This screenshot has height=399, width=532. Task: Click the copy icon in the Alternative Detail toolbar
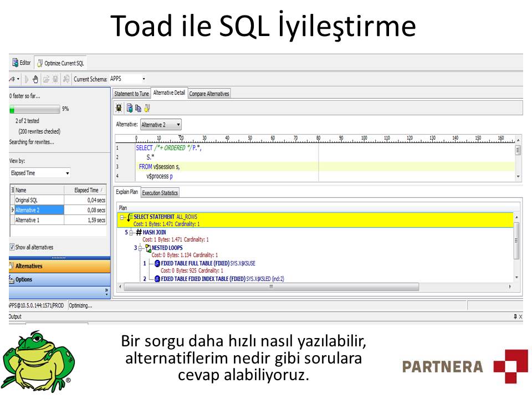(137, 108)
